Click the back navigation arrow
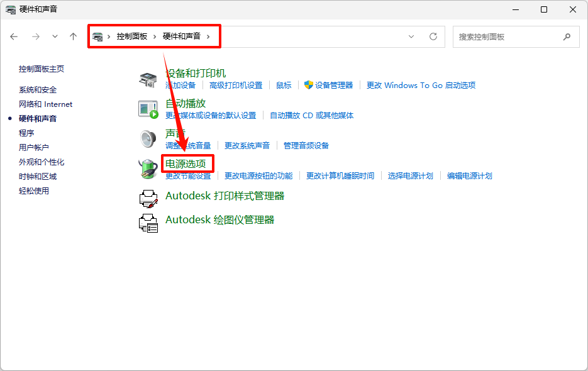The image size is (588, 371). (x=14, y=36)
